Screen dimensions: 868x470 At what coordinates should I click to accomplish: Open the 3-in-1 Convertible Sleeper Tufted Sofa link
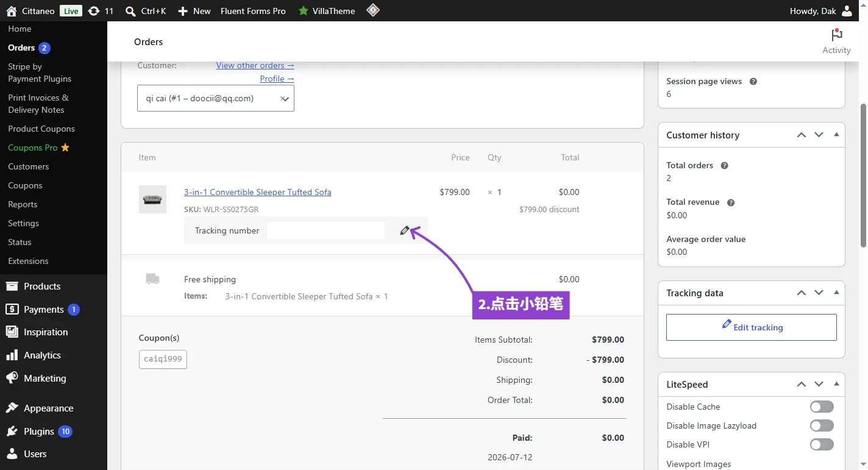pyautogui.click(x=258, y=192)
